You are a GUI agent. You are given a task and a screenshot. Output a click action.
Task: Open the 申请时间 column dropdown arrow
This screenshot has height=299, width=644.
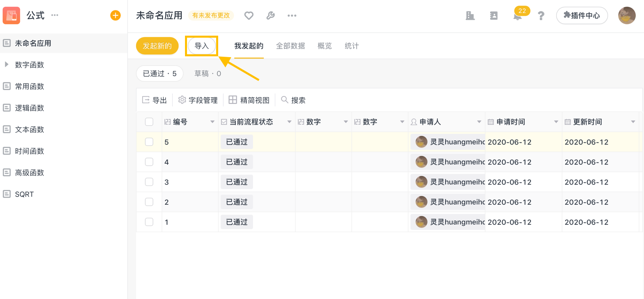pyautogui.click(x=556, y=122)
